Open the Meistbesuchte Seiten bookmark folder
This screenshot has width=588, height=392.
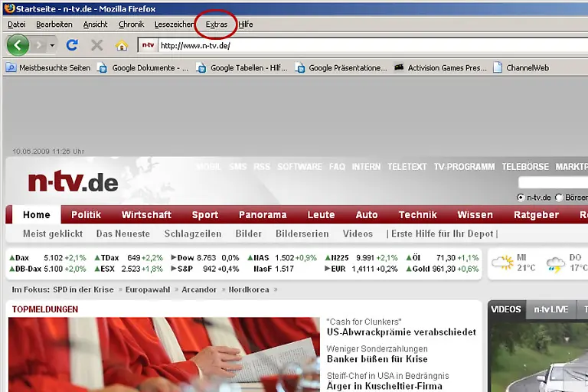coord(48,67)
